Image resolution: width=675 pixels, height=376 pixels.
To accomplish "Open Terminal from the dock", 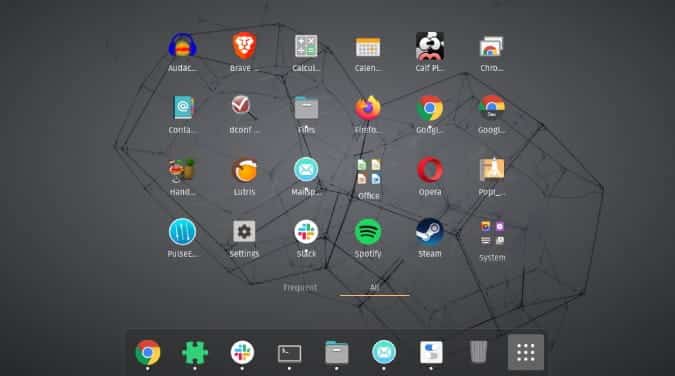I will [289, 353].
